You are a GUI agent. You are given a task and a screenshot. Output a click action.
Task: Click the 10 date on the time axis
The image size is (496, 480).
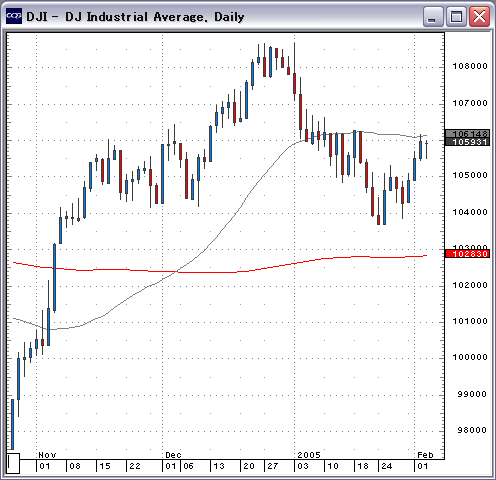tap(333, 466)
